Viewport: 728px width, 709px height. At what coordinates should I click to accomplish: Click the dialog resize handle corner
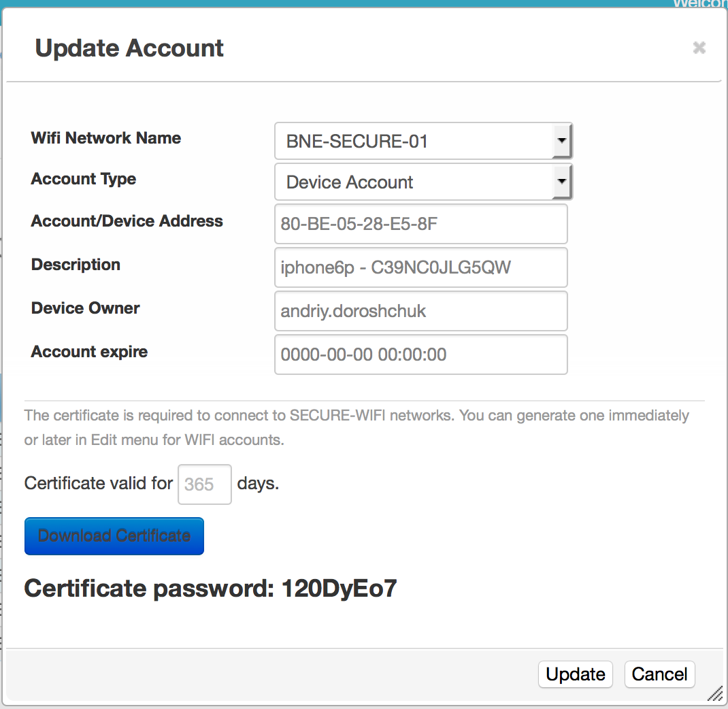(715, 694)
